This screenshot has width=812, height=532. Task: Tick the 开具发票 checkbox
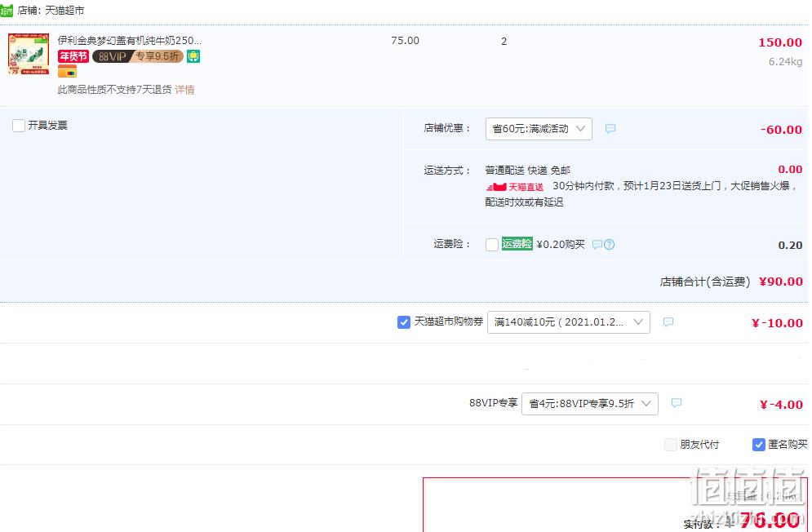coord(19,126)
